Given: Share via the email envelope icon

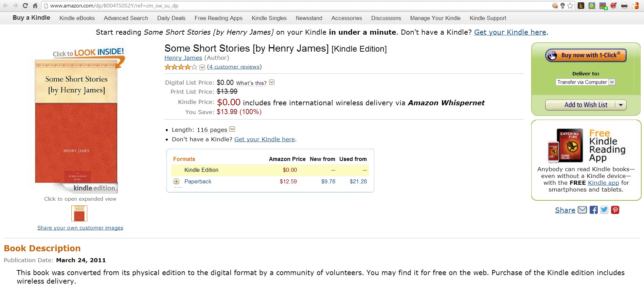Looking at the screenshot, I should [582, 210].
